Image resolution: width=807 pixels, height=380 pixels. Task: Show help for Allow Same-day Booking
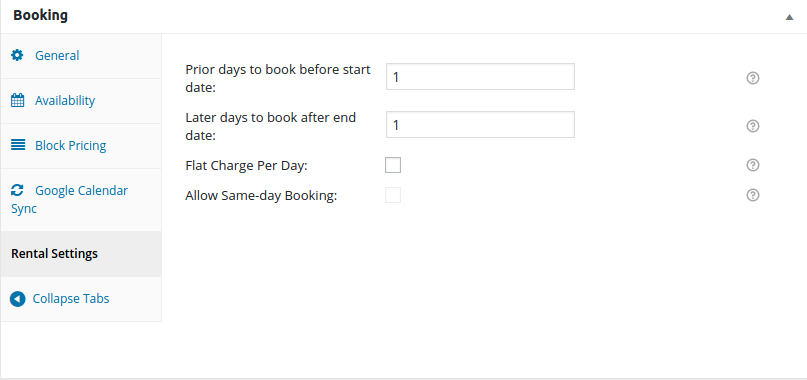pyautogui.click(x=753, y=195)
